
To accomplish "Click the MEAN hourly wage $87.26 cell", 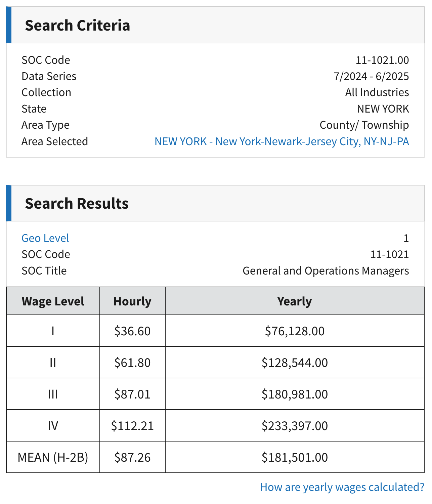I will click(132, 457).
